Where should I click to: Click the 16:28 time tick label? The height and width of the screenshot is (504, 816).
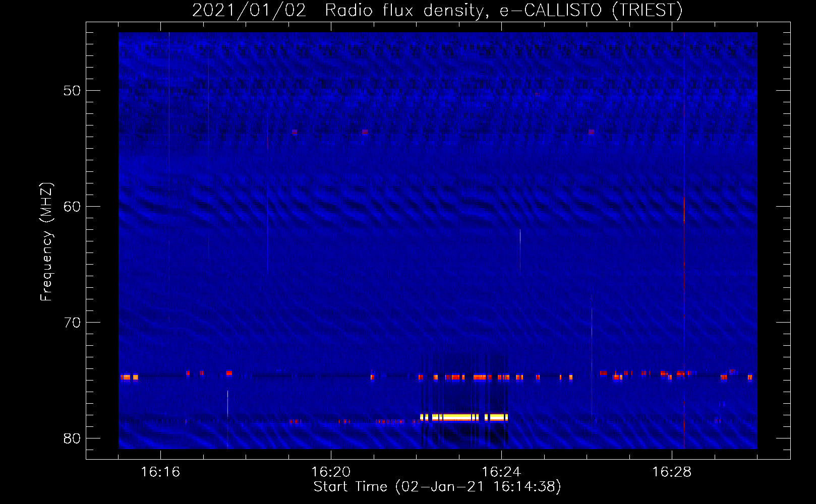[672, 472]
